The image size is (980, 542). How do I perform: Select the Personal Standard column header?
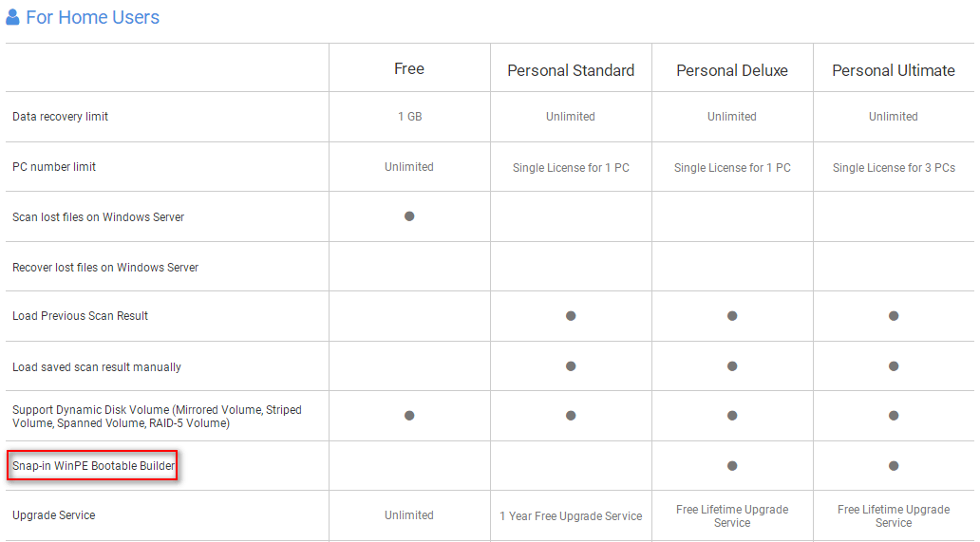click(x=571, y=70)
